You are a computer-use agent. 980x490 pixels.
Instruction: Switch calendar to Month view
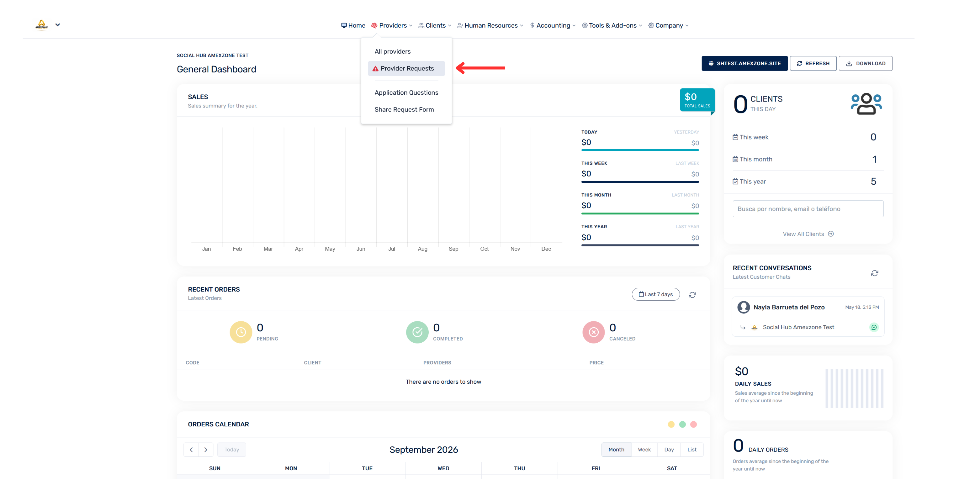(616, 450)
